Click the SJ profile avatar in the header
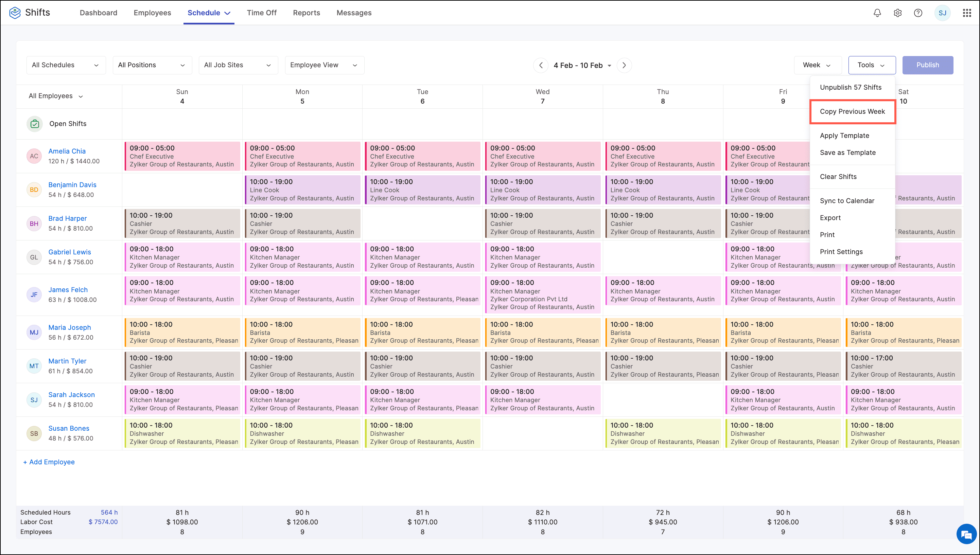Image resolution: width=980 pixels, height=555 pixels. (942, 13)
